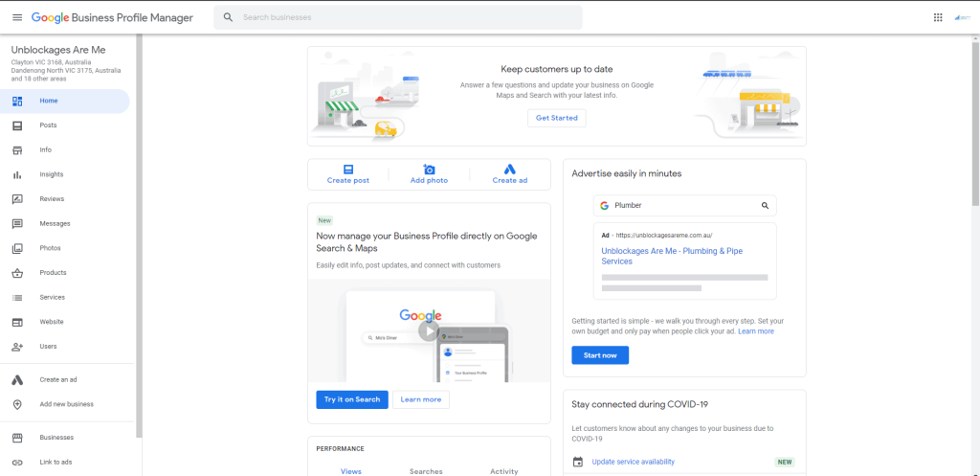The height and width of the screenshot is (476, 980).
Task: Click the search magnifier icon
Action: (229, 17)
